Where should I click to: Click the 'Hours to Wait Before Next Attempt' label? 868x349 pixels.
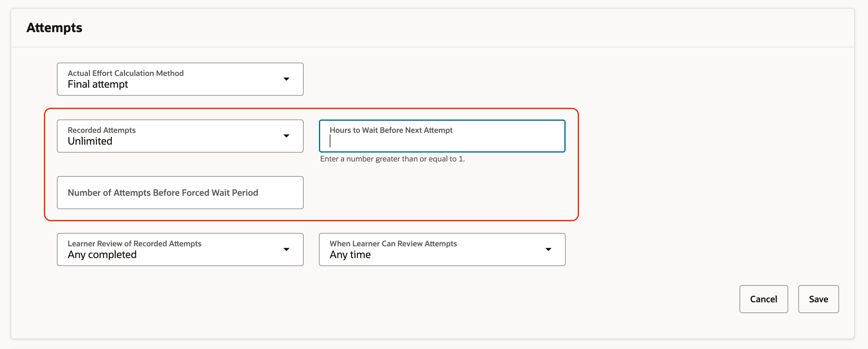(391, 130)
